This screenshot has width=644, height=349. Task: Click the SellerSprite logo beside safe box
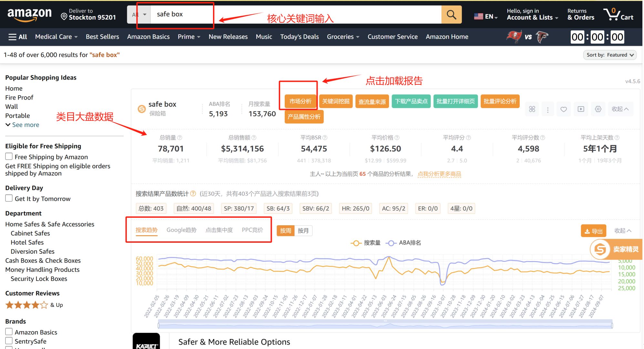point(142,109)
